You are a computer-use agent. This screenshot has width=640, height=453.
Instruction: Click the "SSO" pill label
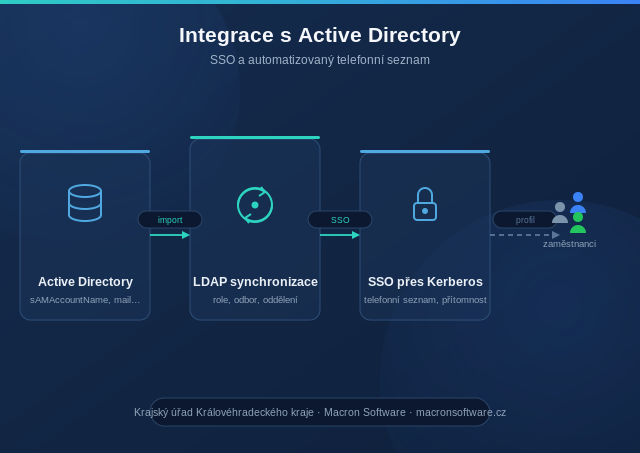340,220
